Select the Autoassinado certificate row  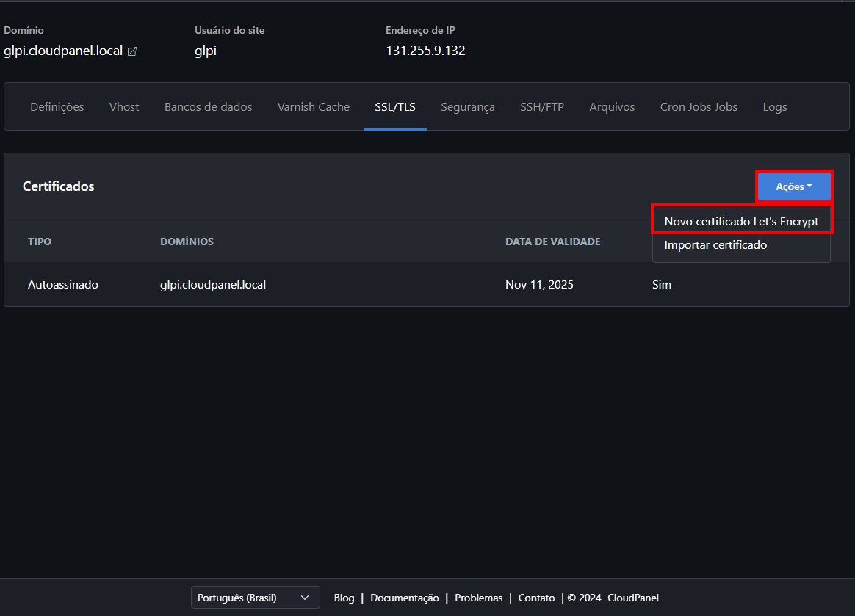[x=63, y=284]
